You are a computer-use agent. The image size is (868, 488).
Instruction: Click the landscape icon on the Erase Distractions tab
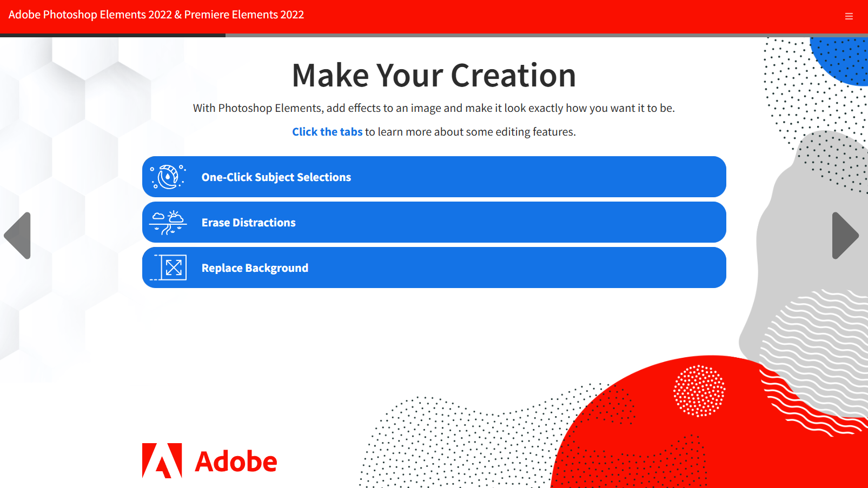(x=168, y=222)
